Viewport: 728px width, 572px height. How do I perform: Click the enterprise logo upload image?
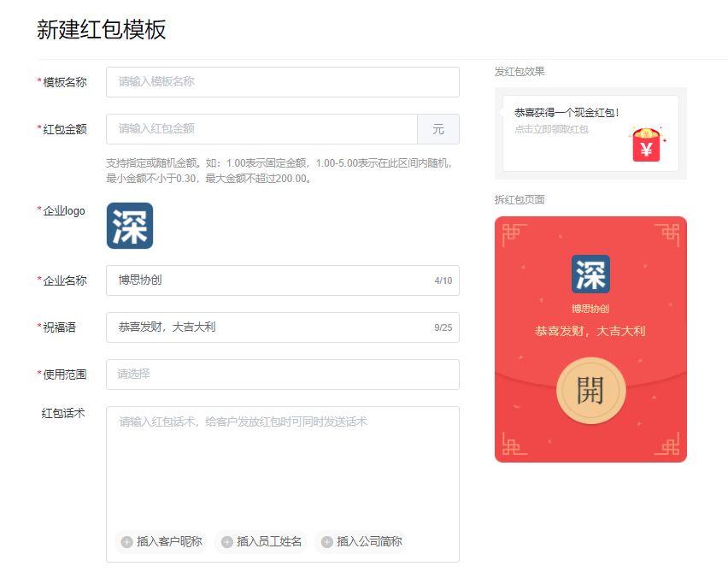coord(130,226)
